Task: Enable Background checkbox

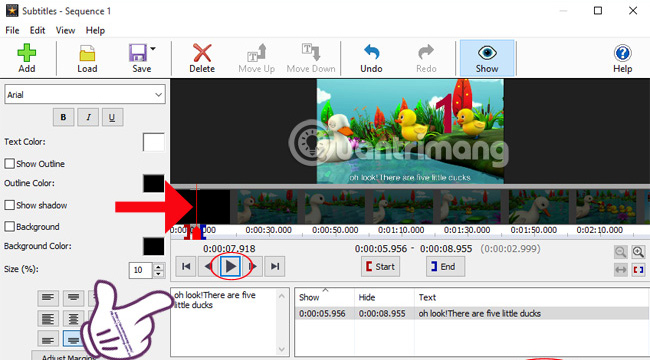Action: click(10, 226)
